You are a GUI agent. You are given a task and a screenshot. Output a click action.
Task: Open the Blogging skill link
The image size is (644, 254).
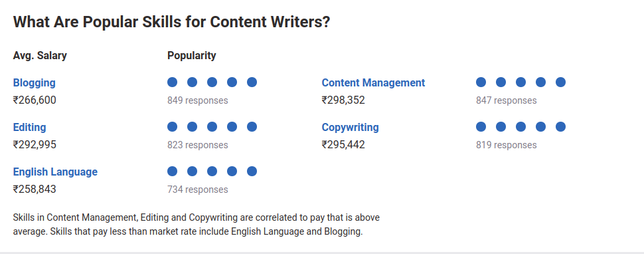point(34,83)
